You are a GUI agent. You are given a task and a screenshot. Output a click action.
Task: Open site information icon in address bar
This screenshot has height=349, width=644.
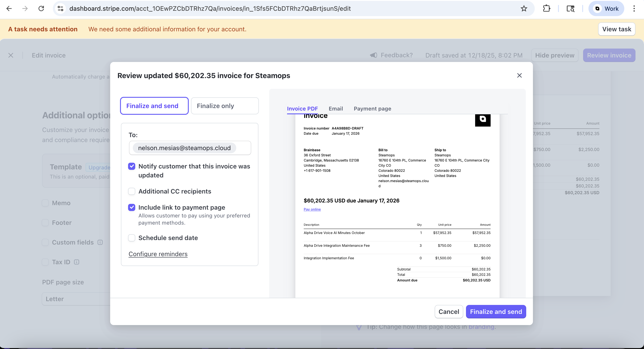tap(60, 9)
